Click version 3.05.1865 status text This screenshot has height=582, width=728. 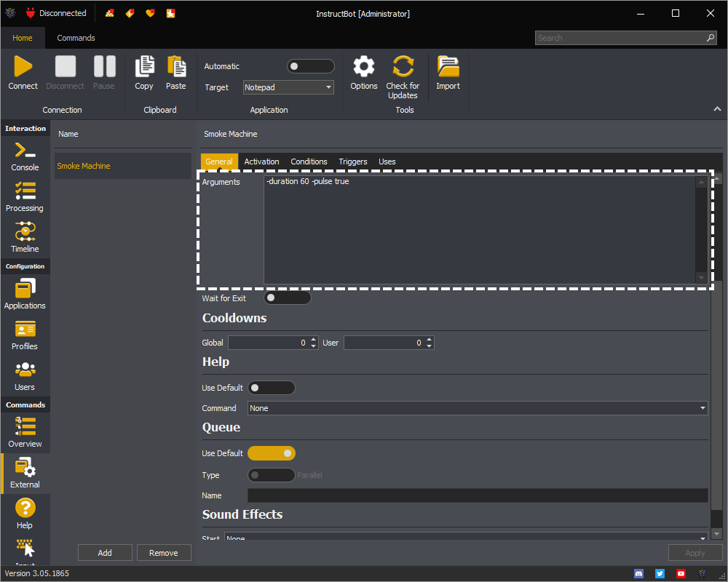36,573
